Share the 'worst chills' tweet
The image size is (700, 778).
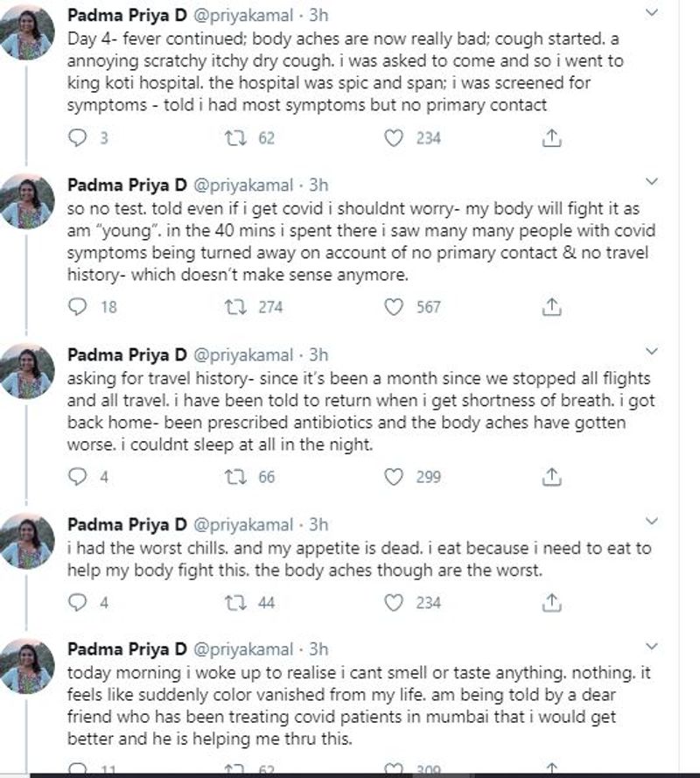coord(551,603)
